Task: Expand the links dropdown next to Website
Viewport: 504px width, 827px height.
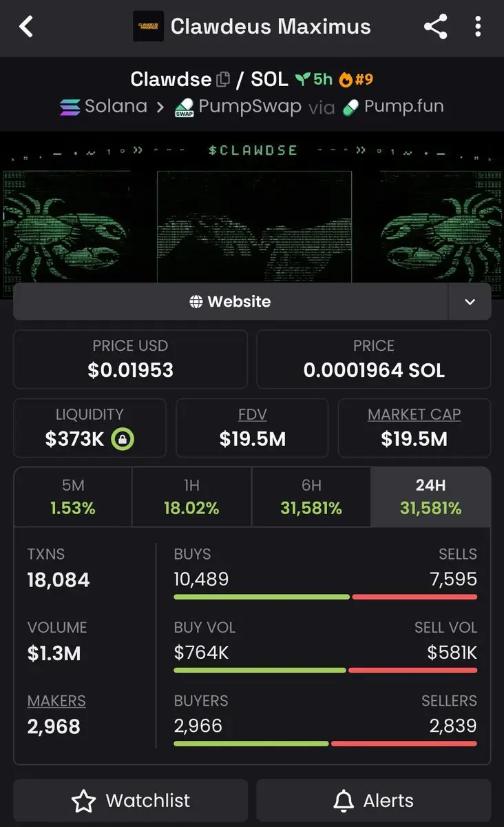Action: 470,302
